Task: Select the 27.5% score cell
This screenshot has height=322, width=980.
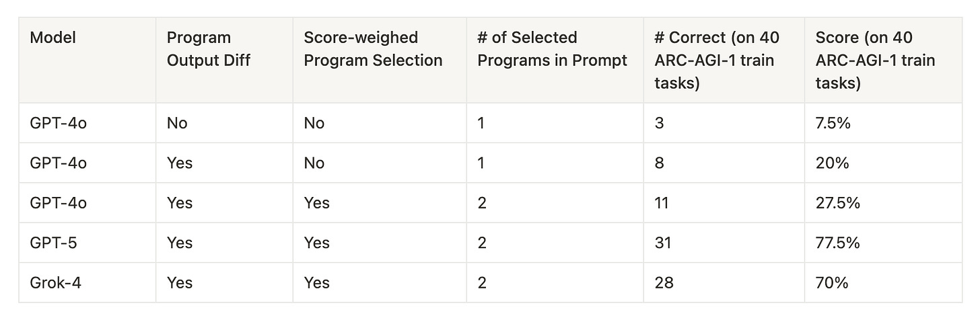Action: click(883, 202)
